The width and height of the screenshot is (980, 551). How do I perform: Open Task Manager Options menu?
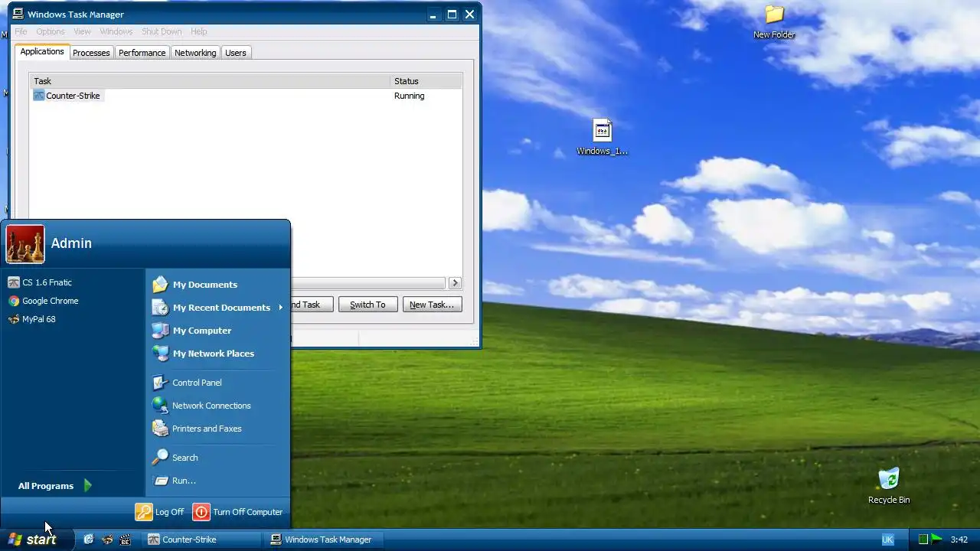pos(51,31)
